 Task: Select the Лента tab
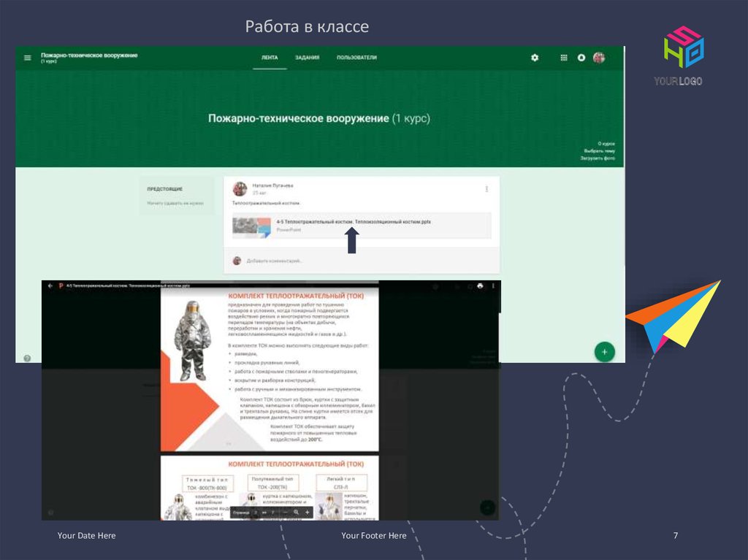click(x=270, y=58)
